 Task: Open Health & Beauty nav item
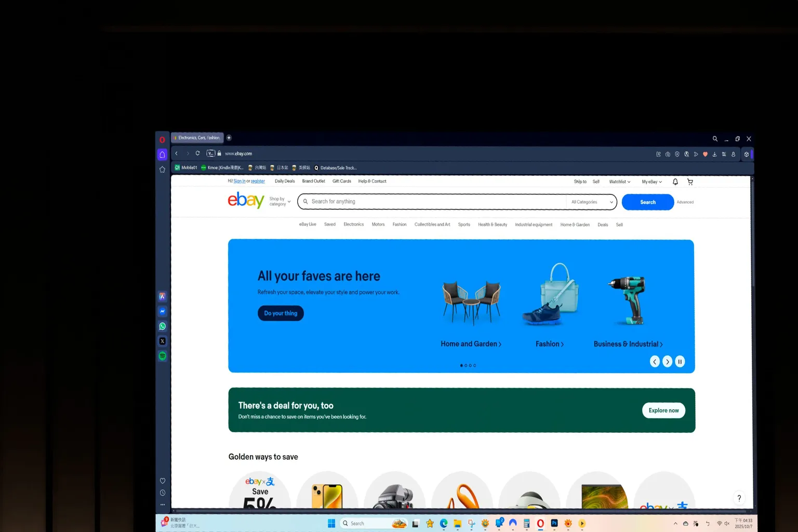click(x=493, y=224)
